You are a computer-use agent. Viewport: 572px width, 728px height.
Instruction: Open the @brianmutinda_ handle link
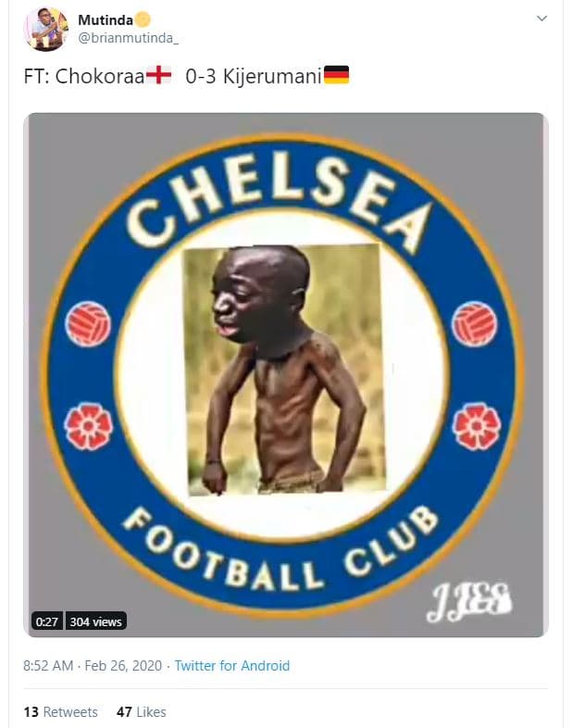click(129, 38)
